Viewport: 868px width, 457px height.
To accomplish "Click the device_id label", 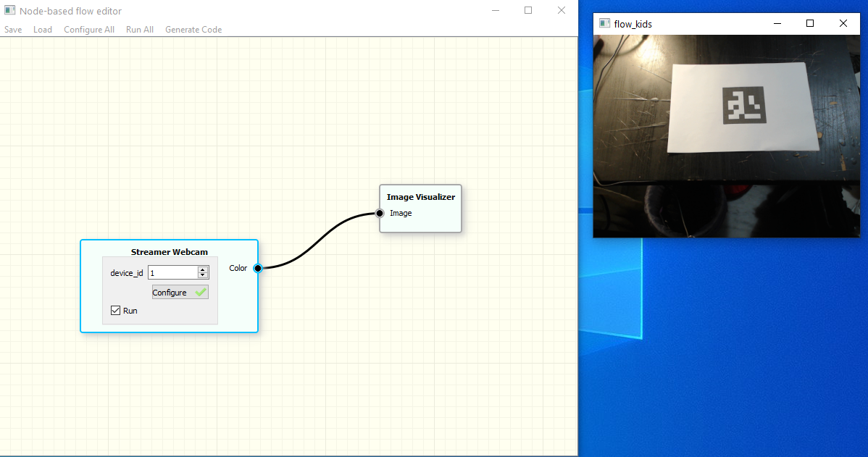I will (x=127, y=273).
